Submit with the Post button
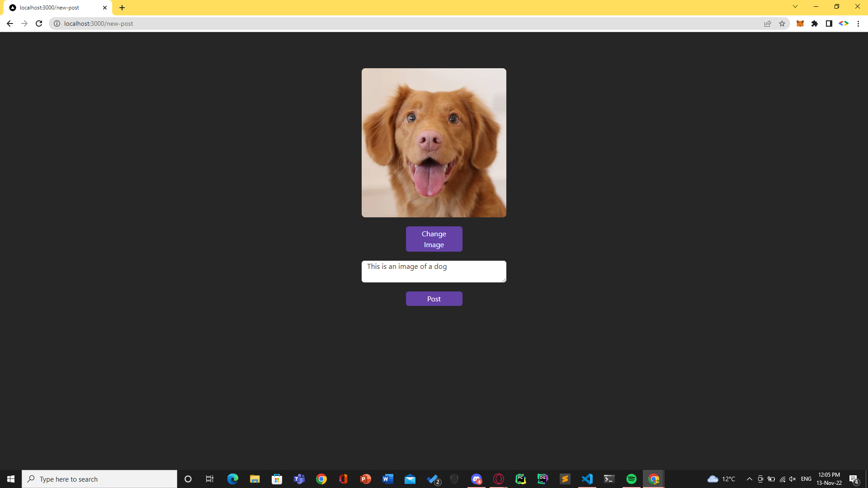The image size is (868, 488). click(x=434, y=299)
